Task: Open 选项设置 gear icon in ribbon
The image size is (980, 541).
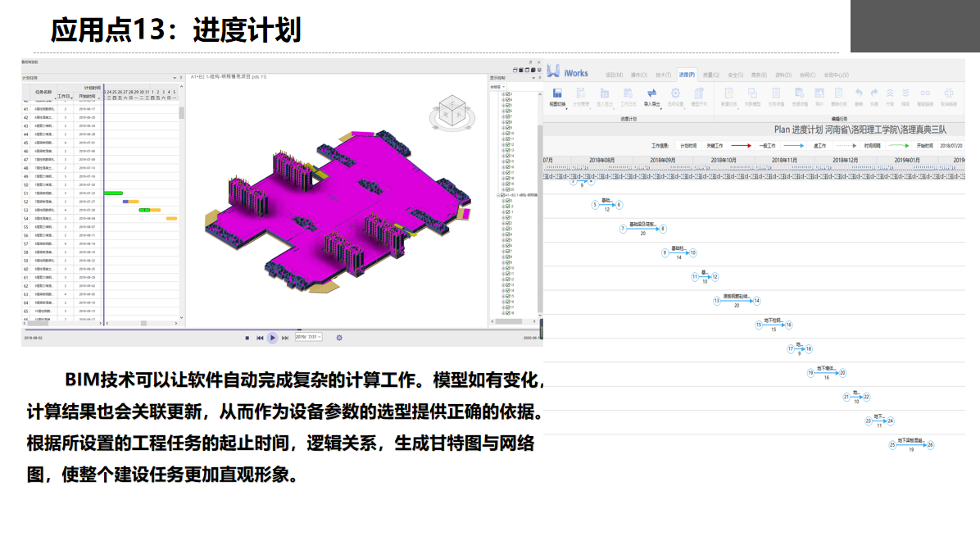Action: coord(675,94)
